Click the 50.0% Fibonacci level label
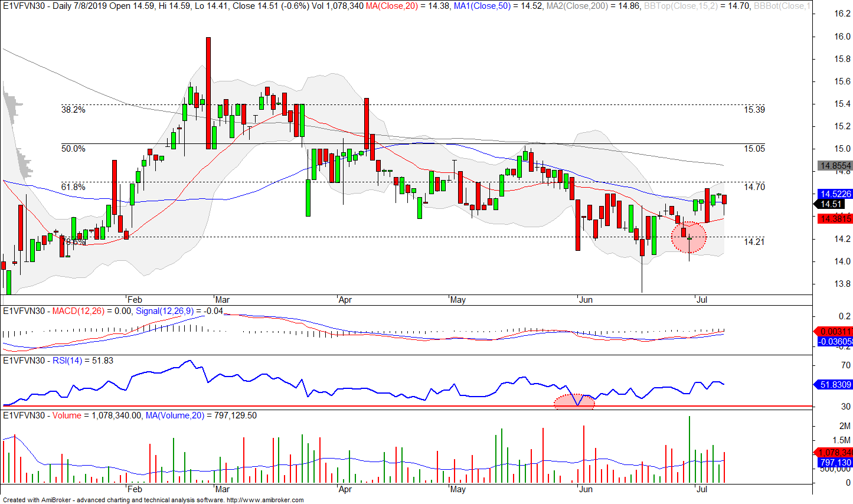The width and height of the screenshot is (853, 504). (x=73, y=149)
